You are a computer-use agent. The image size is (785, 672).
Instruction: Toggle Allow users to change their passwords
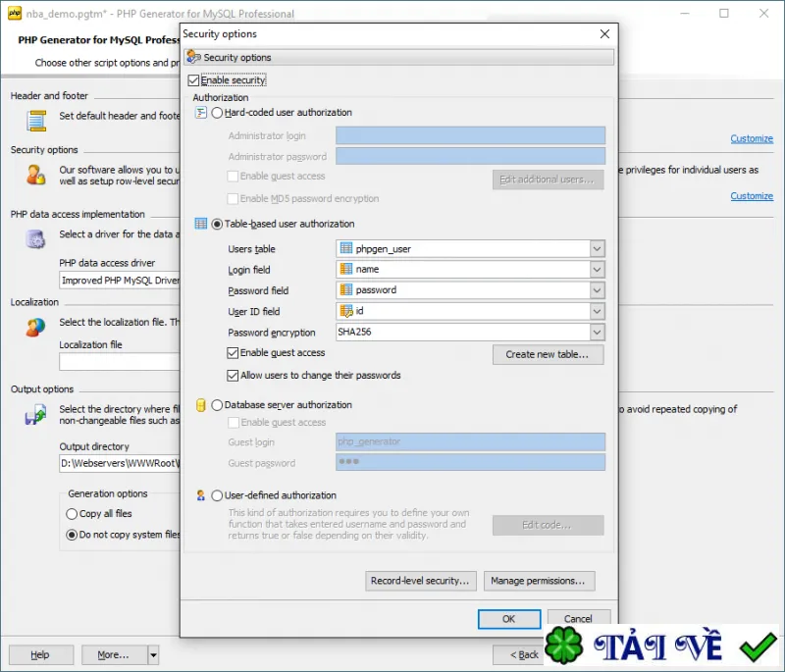click(233, 376)
